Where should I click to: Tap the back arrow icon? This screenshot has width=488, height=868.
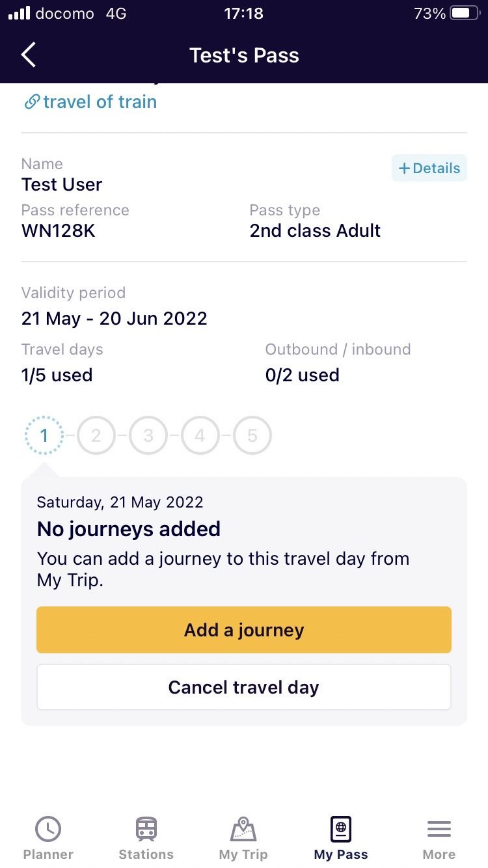29,55
